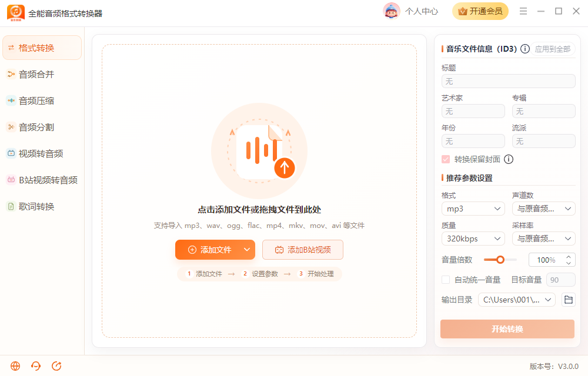Click the 艺术家 input field
The image size is (588, 376).
coord(473,111)
